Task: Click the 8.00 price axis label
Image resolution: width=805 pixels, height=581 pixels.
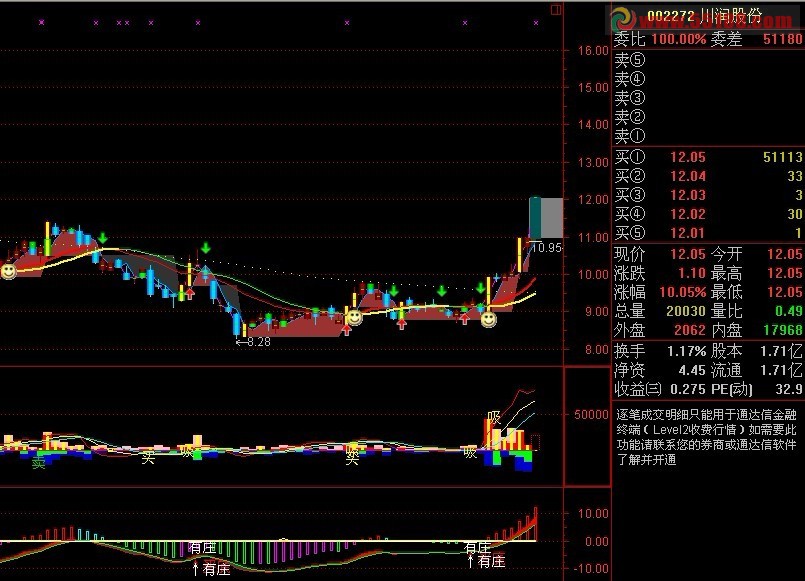Action: tap(596, 350)
